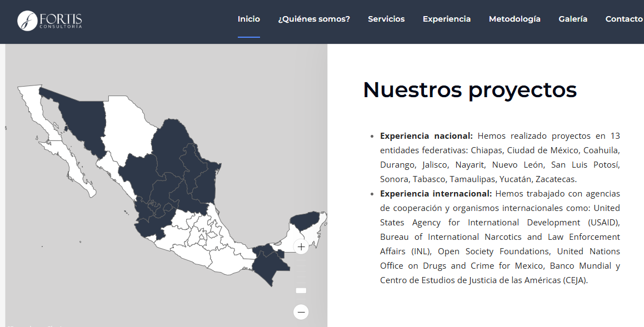The width and height of the screenshot is (644, 327).
Task: Click the 'Banco Mundial' text
Action: click(x=580, y=266)
